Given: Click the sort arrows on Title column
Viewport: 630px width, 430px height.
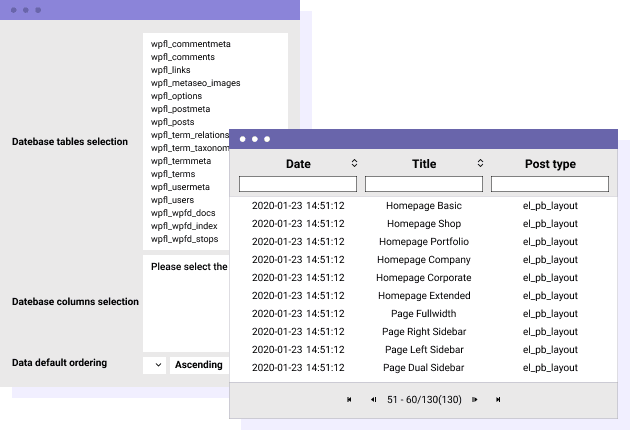Looking at the screenshot, I should tap(480, 163).
